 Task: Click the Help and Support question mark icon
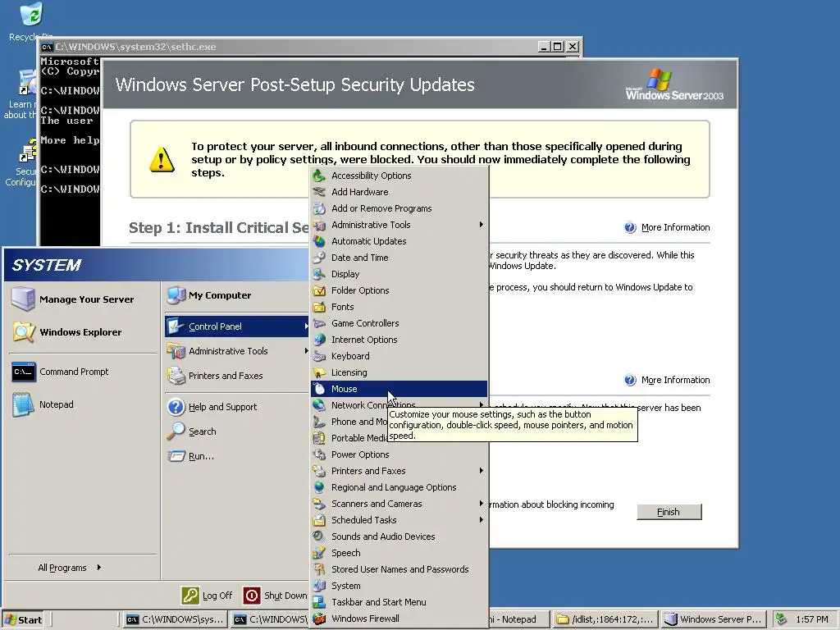(176, 407)
